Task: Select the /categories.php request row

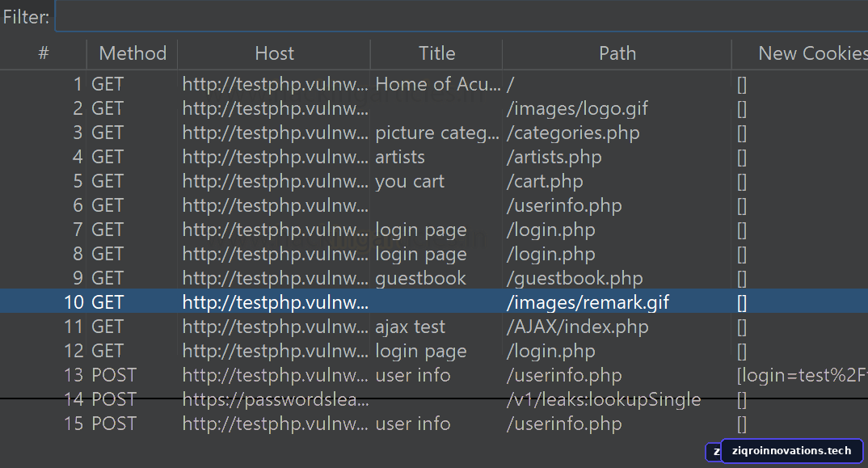Action: click(x=434, y=133)
